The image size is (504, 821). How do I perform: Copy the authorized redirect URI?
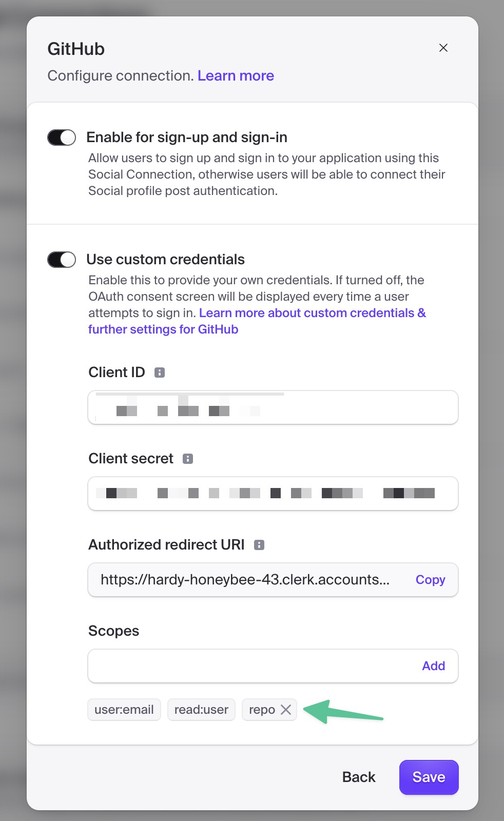click(x=430, y=580)
